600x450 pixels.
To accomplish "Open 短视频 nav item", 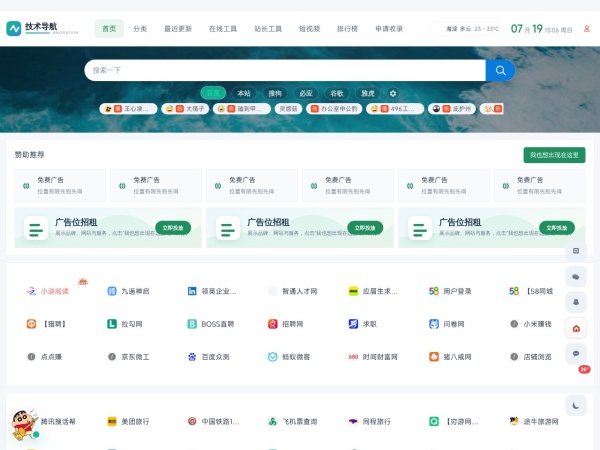I will 309,29.
